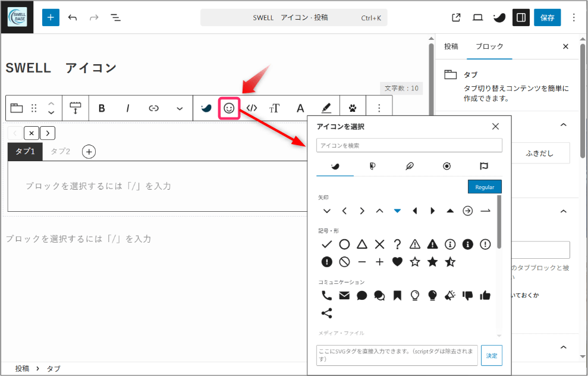Move the block up

click(51, 104)
